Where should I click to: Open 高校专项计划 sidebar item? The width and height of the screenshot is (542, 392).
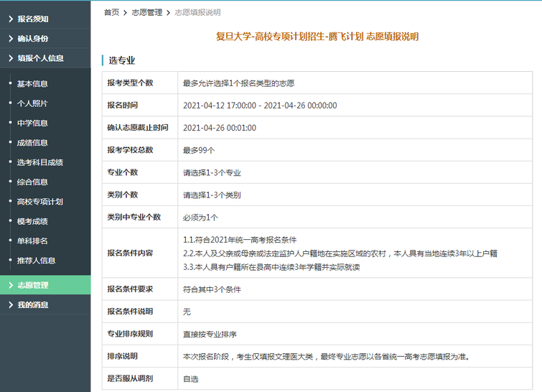39,202
